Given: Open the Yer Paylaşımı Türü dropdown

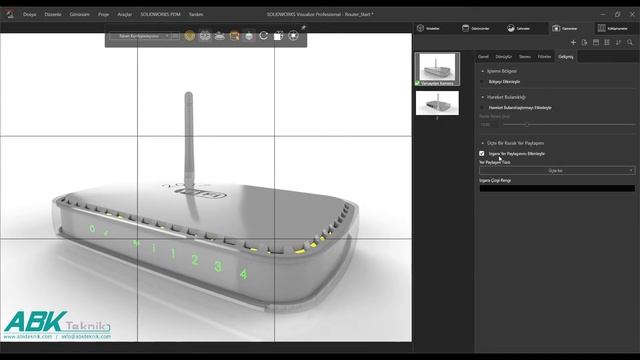Looking at the screenshot, I should 557,171.
